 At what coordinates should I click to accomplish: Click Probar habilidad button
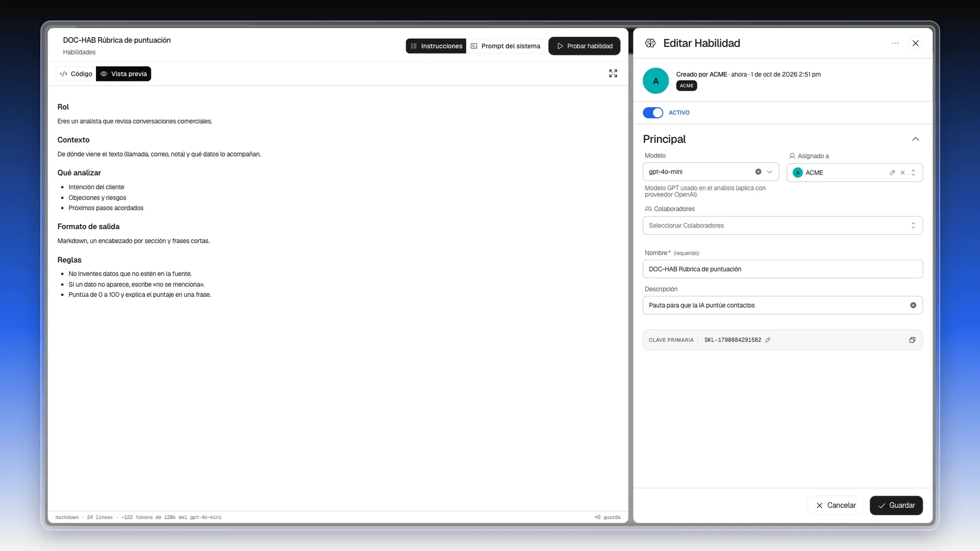click(584, 46)
